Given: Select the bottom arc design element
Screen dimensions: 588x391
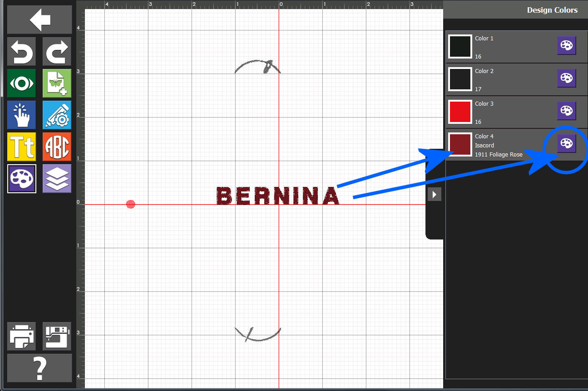Looking at the screenshot, I should [257, 334].
